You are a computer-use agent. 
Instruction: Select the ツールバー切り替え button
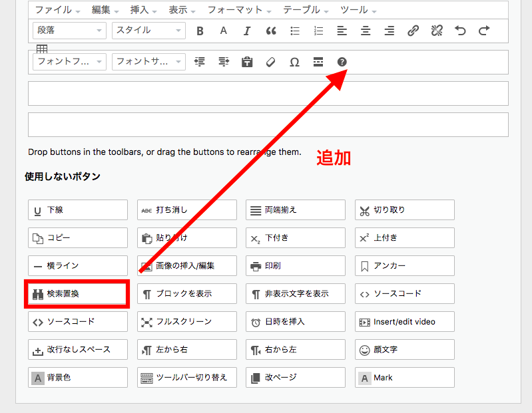tap(187, 378)
